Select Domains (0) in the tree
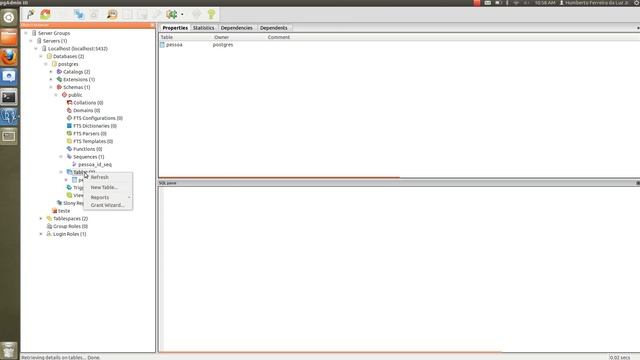 [x=87, y=110]
